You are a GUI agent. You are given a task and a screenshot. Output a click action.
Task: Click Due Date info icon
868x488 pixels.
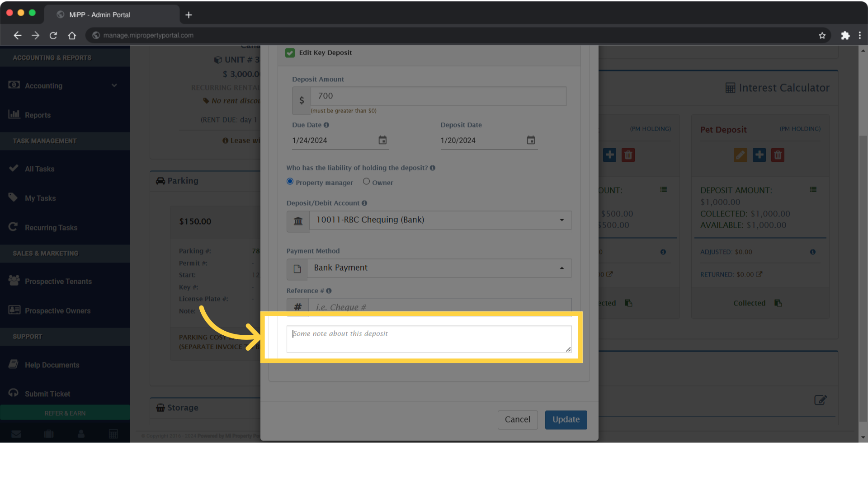pos(326,125)
